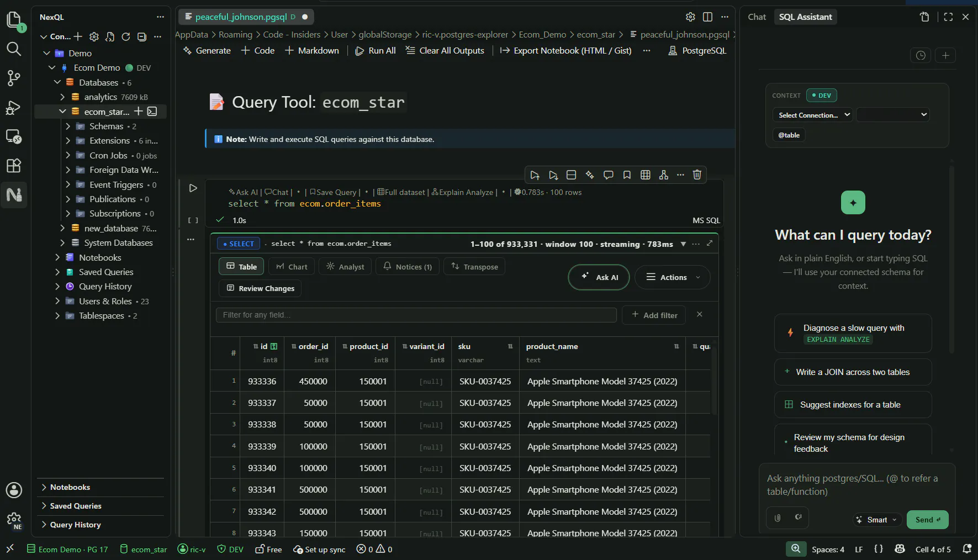978x560 pixels.
Task: Switch to the SQL Assistant tab
Action: 805,17
